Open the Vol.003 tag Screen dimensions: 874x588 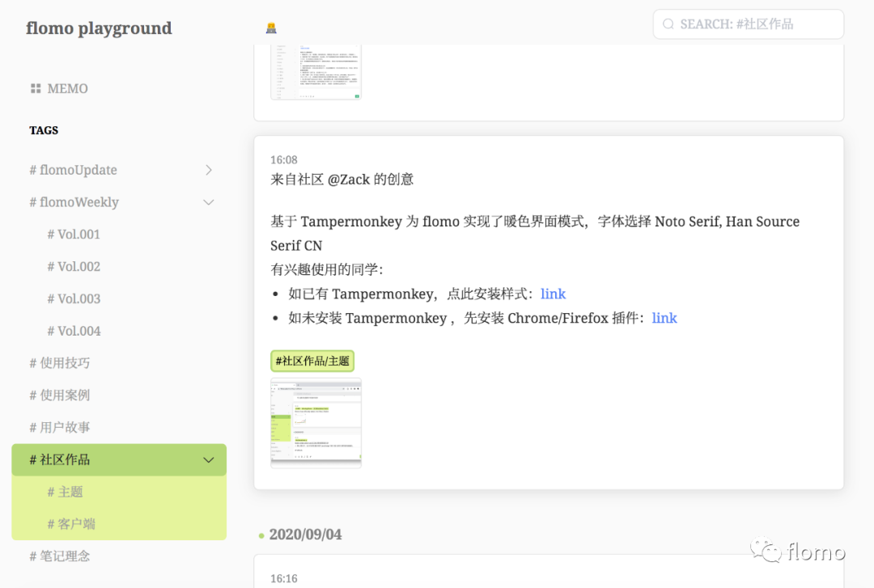coord(74,298)
